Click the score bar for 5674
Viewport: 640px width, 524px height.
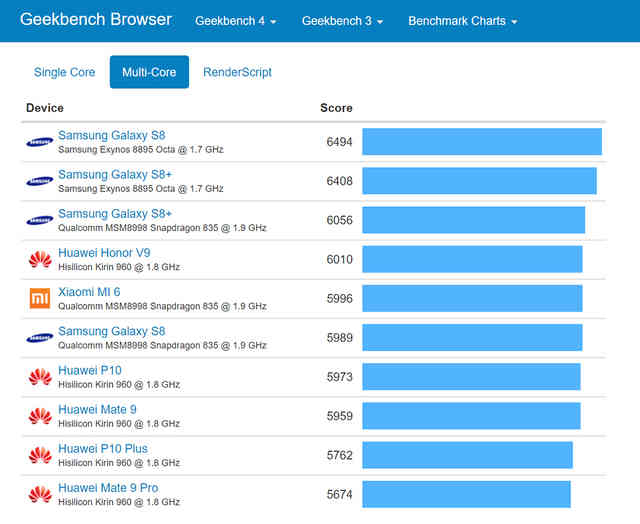click(x=467, y=494)
